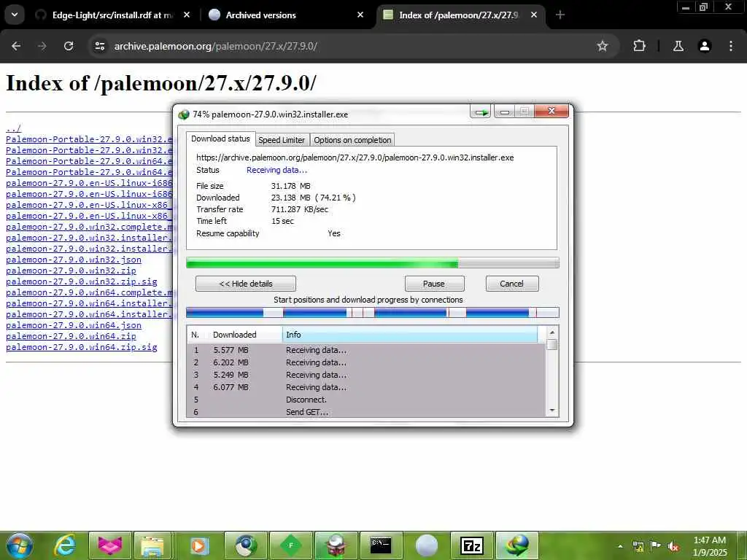
Task: Click the connections list scroll up arrow
Action: pyautogui.click(x=552, y=332)
